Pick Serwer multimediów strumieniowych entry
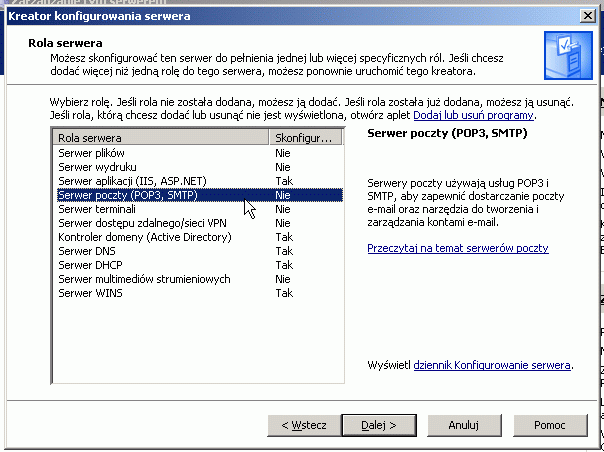The height and width of the screenshot is (452, 604). (x=198, y=279)
